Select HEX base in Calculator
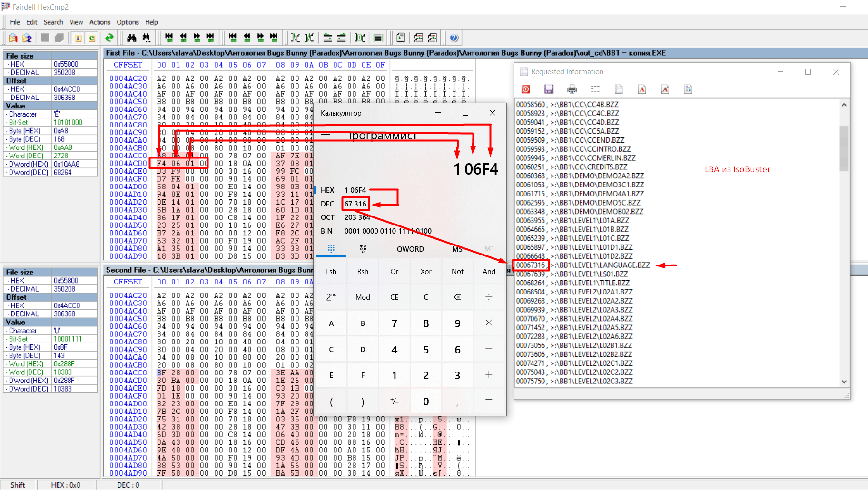Image resolution: width=868 pixels, height=490 pixels. (327, 190)
